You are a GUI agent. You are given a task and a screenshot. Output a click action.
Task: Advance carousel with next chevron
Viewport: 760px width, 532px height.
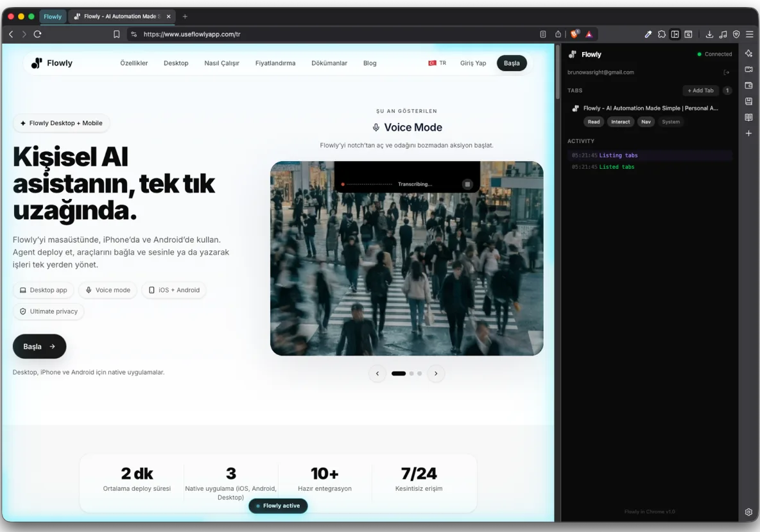[436, 373]
